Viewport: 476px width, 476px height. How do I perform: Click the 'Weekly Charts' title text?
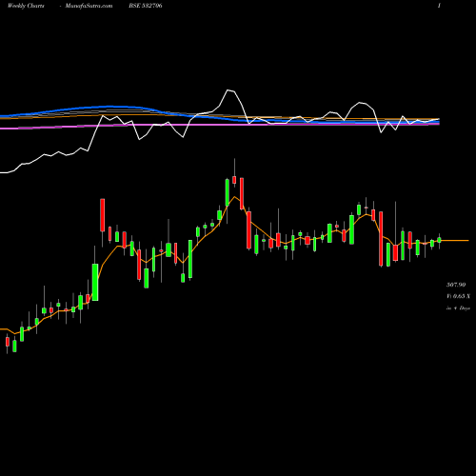tap(26, 6)
